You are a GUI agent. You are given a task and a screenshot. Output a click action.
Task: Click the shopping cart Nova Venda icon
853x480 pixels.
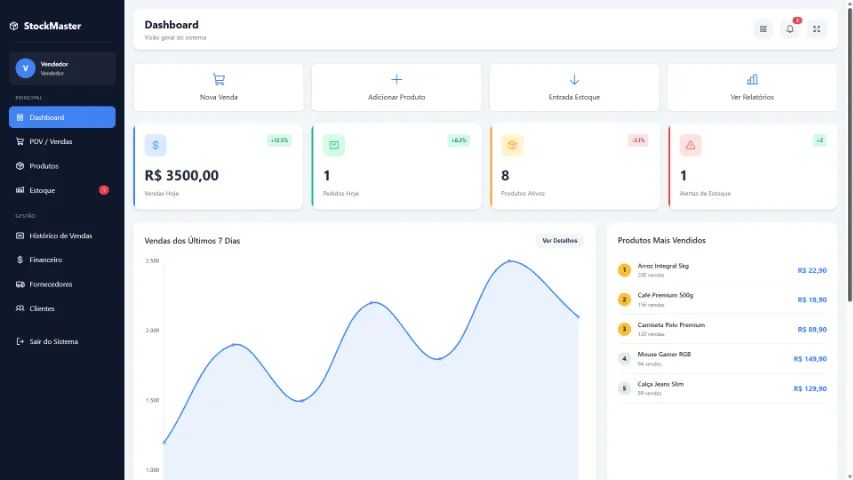tap(218, 79)
